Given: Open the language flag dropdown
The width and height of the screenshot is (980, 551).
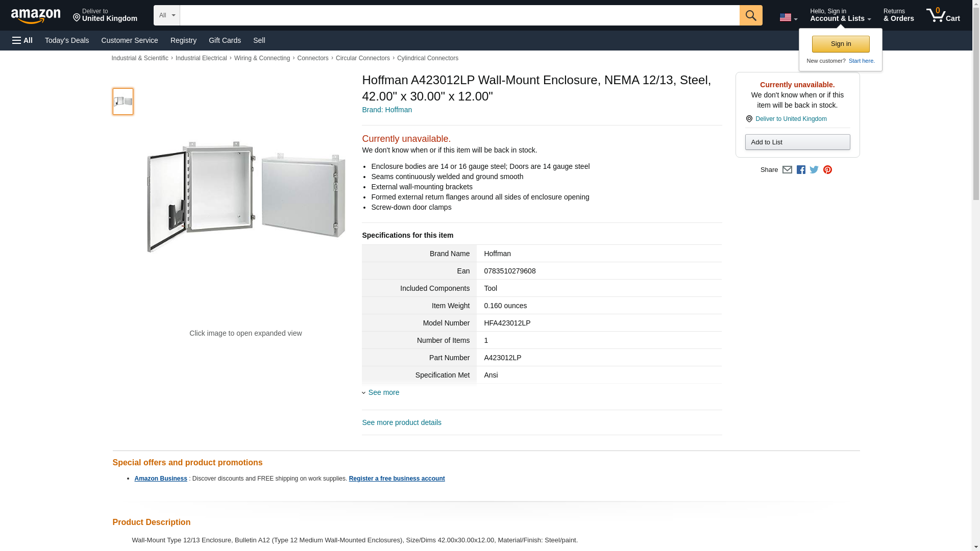Looking at the screenshot, I should pyautogui.click(x=788, y=17).
